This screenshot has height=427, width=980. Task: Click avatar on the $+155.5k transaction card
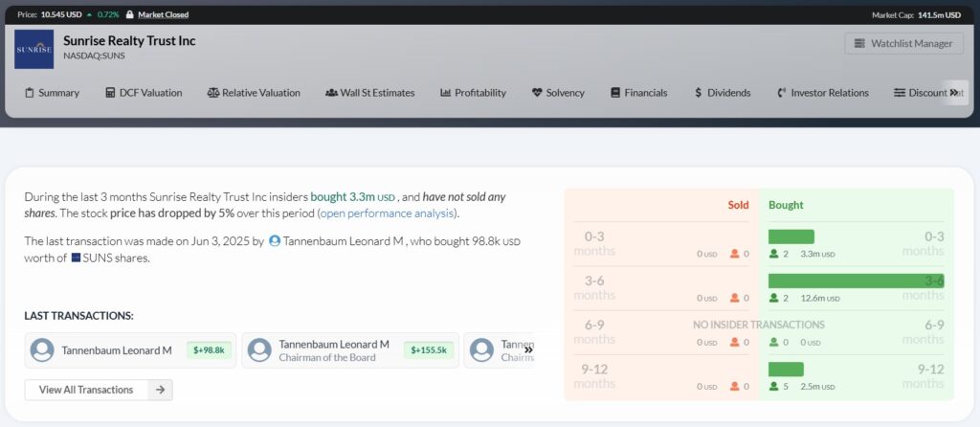259,350
